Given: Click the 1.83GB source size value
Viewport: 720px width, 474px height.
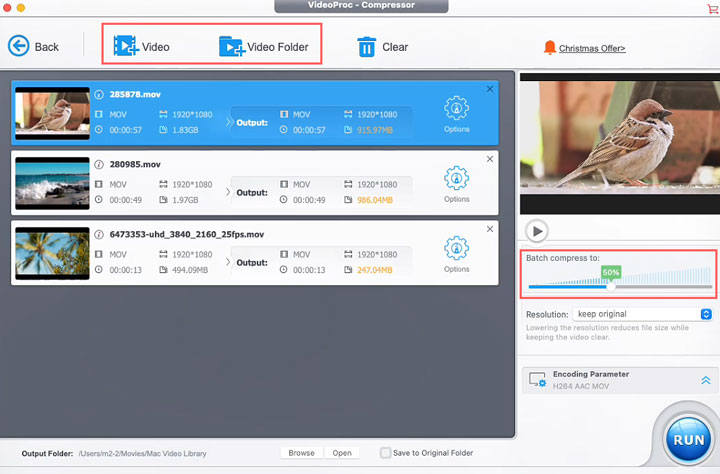Looking at the screenshot, I should click(x=185, y=130).
